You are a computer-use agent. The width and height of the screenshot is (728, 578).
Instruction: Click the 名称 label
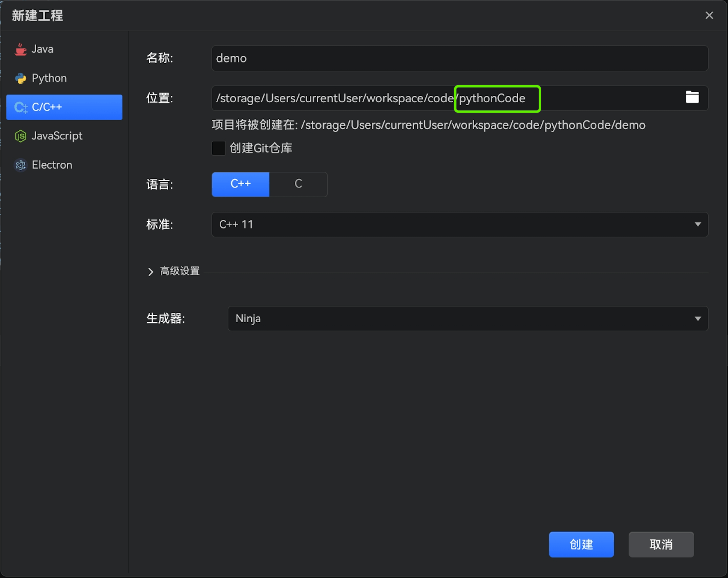coord(160,58)
